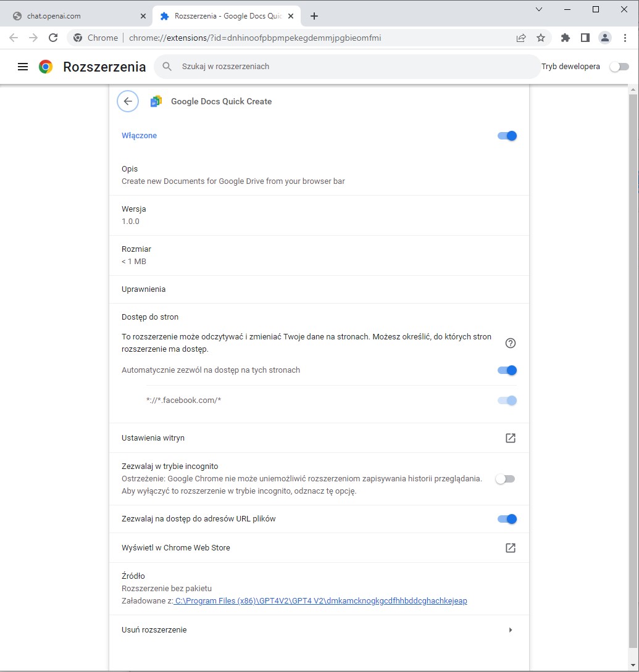
Task: Open the tab search chevron dropdown
Action: click(x=539, y=9)
